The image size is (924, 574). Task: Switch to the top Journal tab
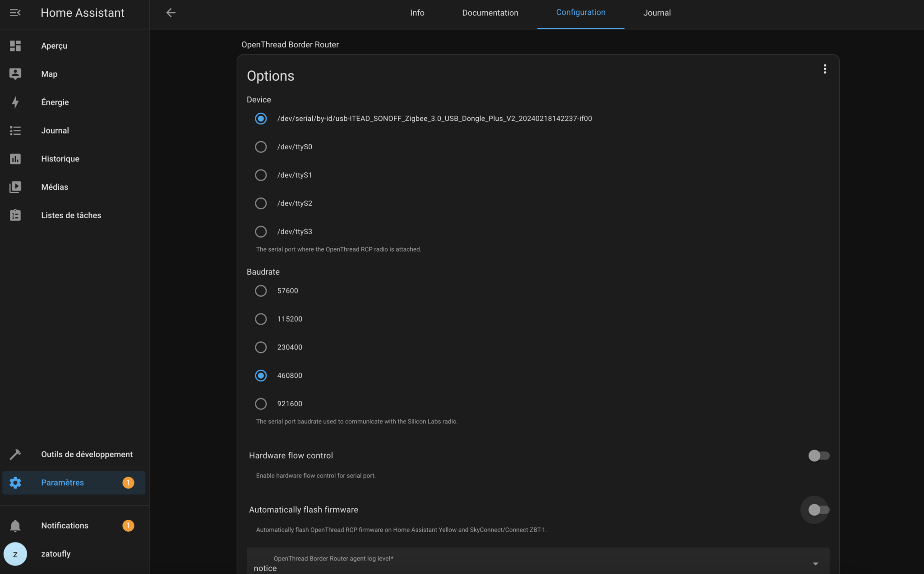pyautogui.click(x=657, y=13)
